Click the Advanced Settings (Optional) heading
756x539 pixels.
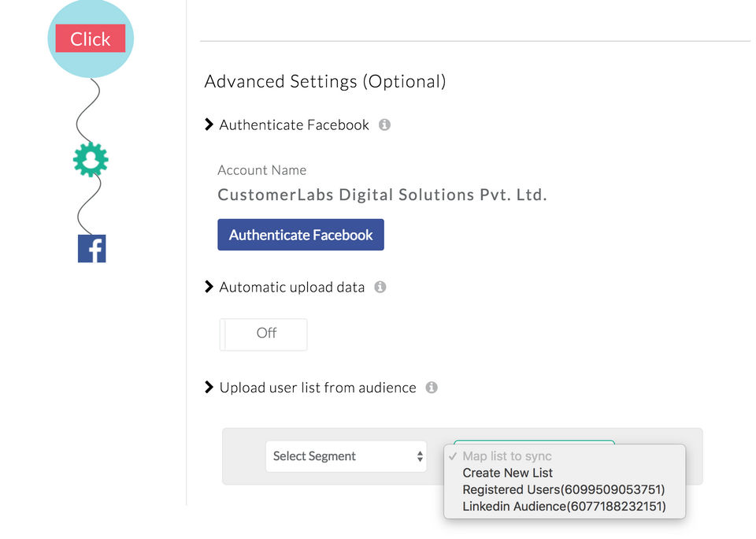[x=324, y=81]
